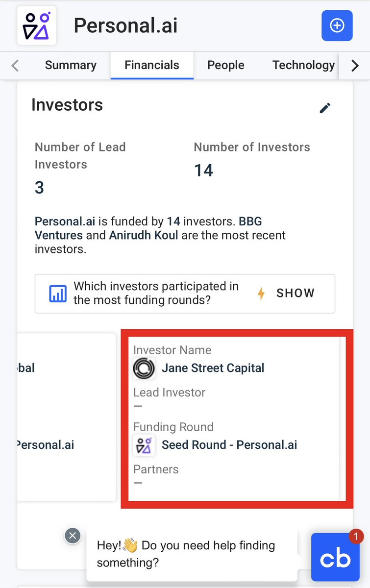Viewport: 370px width, 588px height.
Task: Go to the Technology tab
Action: pos(303,65)
